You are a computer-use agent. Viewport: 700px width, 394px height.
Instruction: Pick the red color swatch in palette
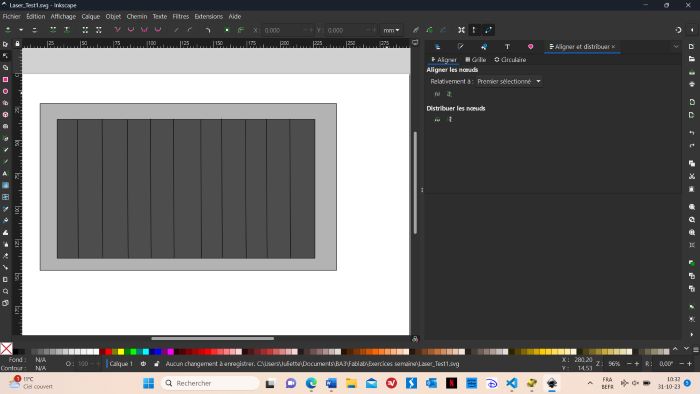click(108, 352)
